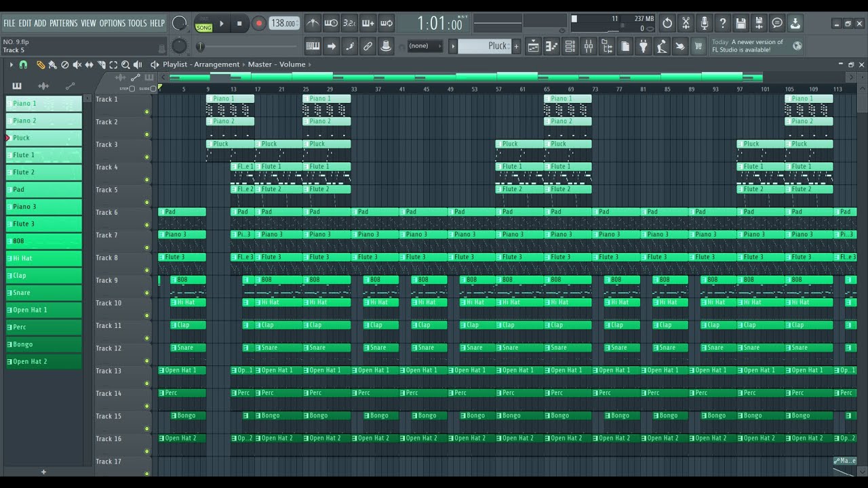868x488 pixels.
Task: Open the pattern selector showing Pluck
Action: tap(486, 46)
